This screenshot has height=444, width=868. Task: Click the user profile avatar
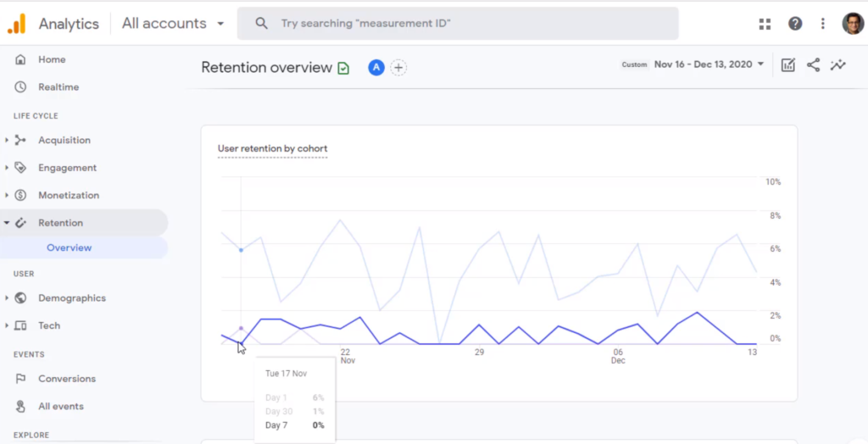tap(852, 24)
